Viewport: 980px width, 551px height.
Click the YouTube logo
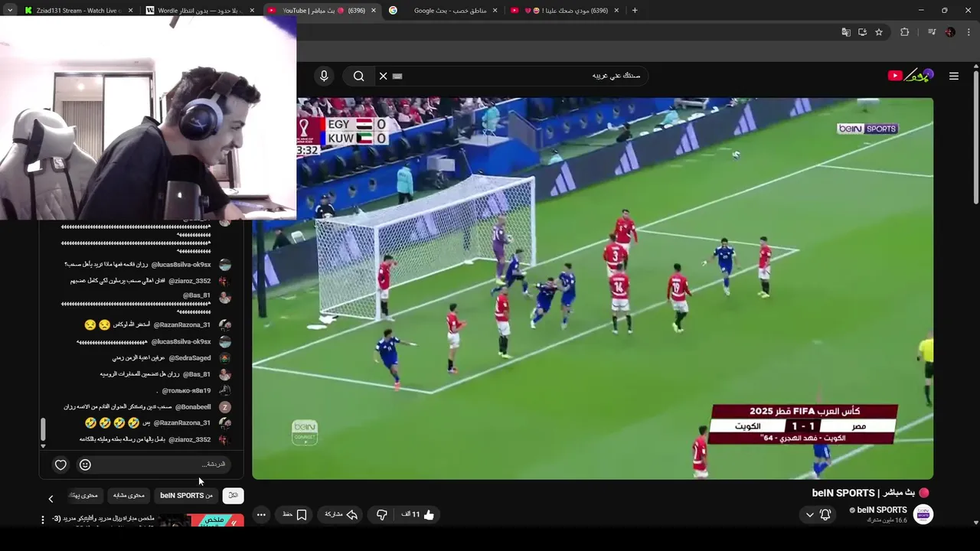pos(910,75)
